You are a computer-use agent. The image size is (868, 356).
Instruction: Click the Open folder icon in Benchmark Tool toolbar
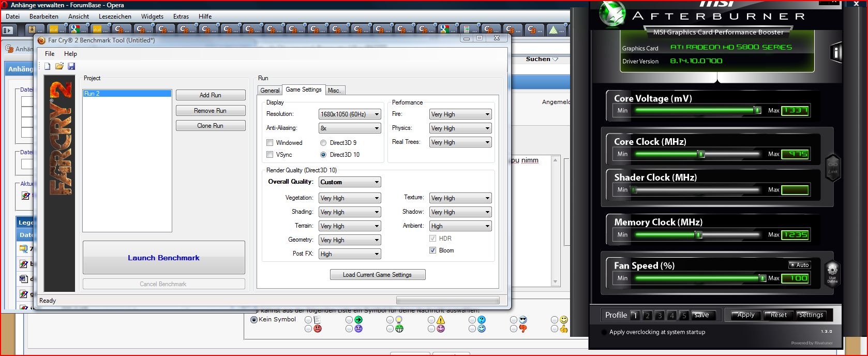click(59, 66)
